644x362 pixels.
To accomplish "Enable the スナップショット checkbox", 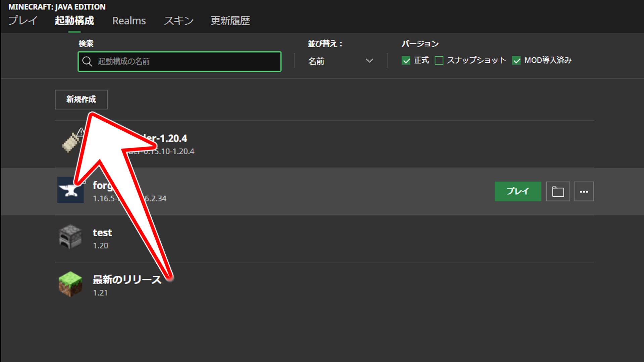I will pyautogui.click(x=439, y=61).
